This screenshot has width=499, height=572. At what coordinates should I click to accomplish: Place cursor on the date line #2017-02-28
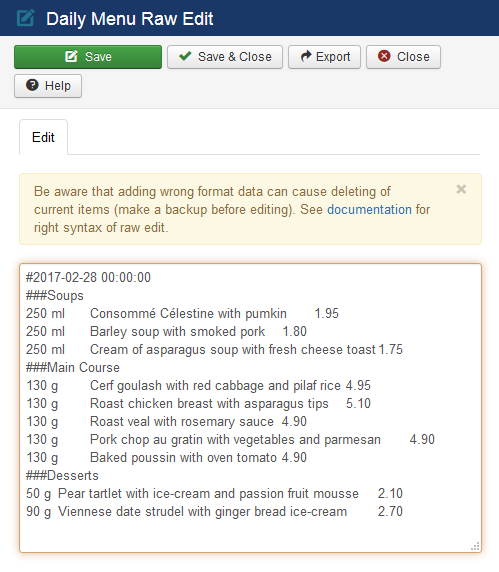88,277
